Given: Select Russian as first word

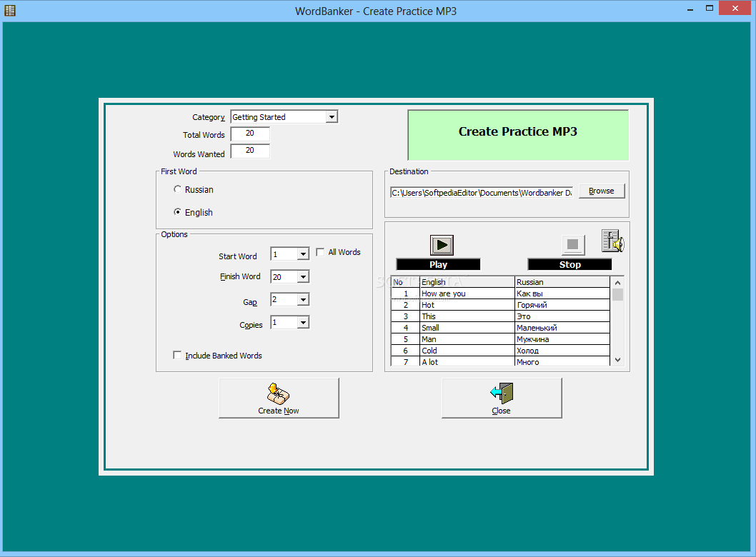Looking at the screenshot, I should [x=177, y=189].
